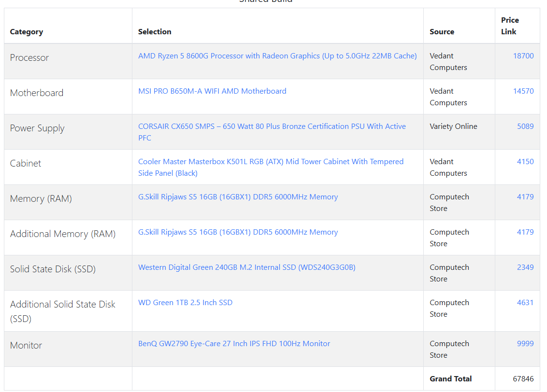
Task: Click the 9999 price link for the monitor
Action: tap(525, 343)
